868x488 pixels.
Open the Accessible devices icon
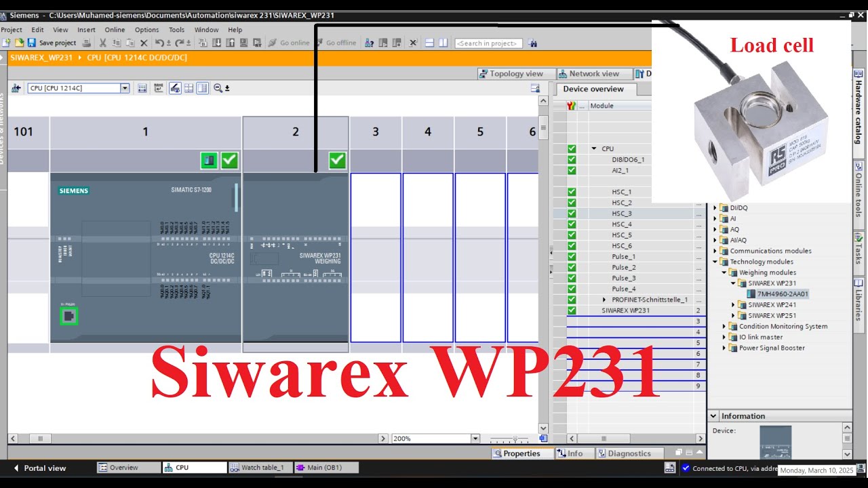pyautogui.click(x=369, y=43)
